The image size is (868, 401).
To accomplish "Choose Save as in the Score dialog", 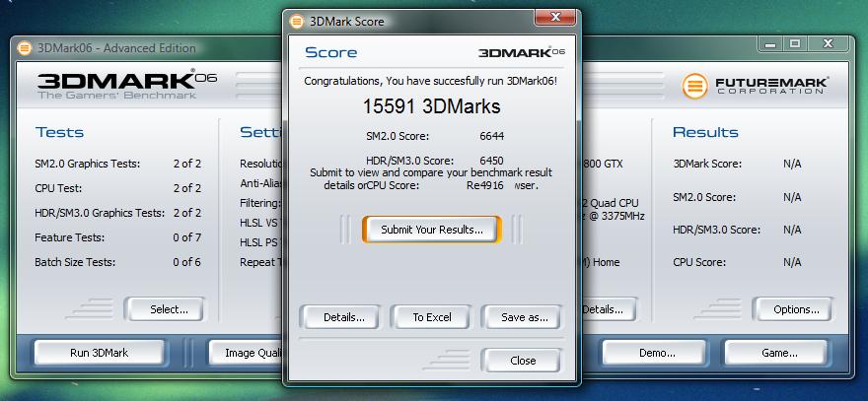I will pyautogui.click(x=524, y=317).
